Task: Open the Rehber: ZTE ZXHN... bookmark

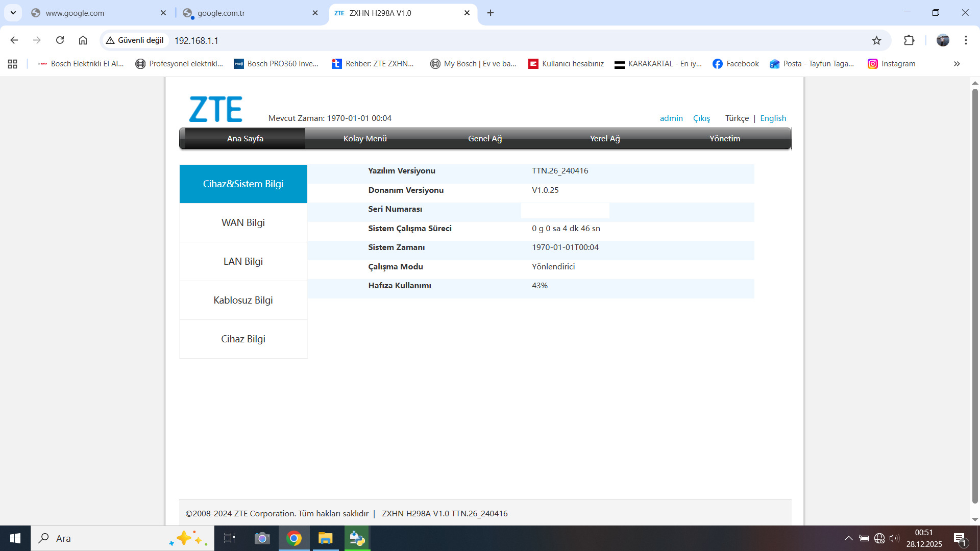Action: coord(373,64)
